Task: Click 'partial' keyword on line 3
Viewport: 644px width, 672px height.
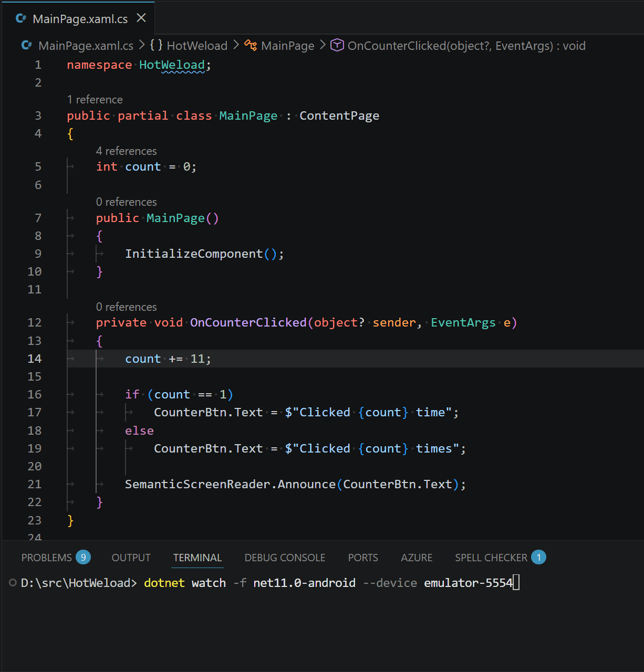Action: pos(143,115)
